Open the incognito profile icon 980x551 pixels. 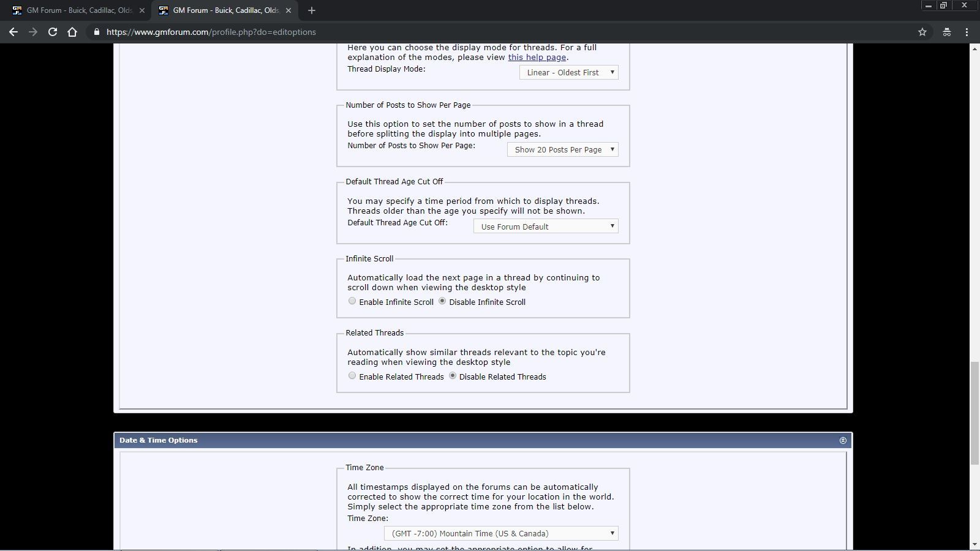[x=946, y=32]
